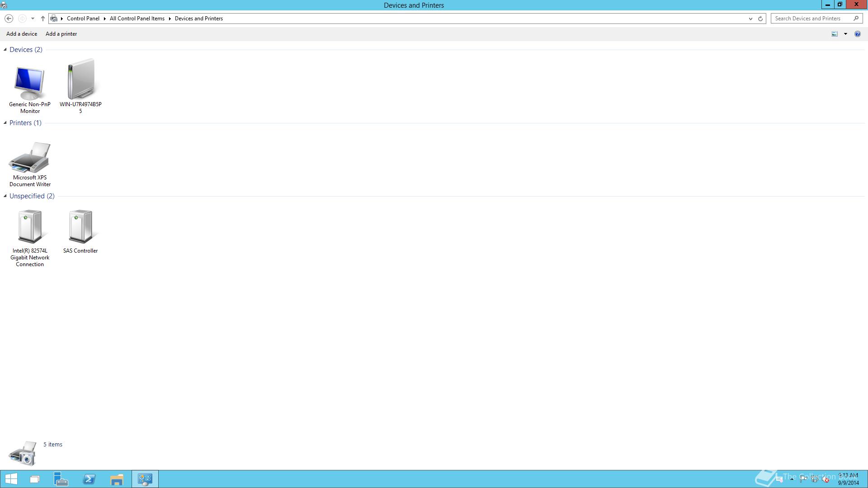This screenshot has width=868, height=488.
Task: Open the Windows Start button
Action: pyautogui.click(x=11, y=479)
